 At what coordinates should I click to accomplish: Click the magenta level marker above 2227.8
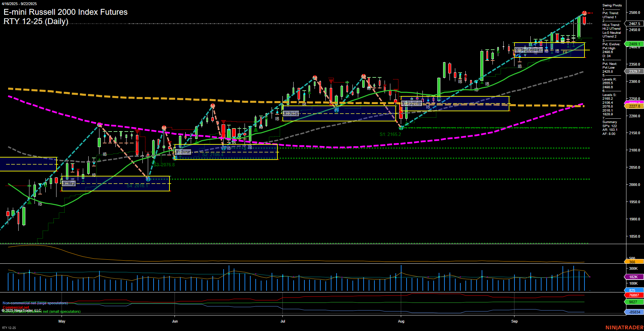tap(635, 102)
